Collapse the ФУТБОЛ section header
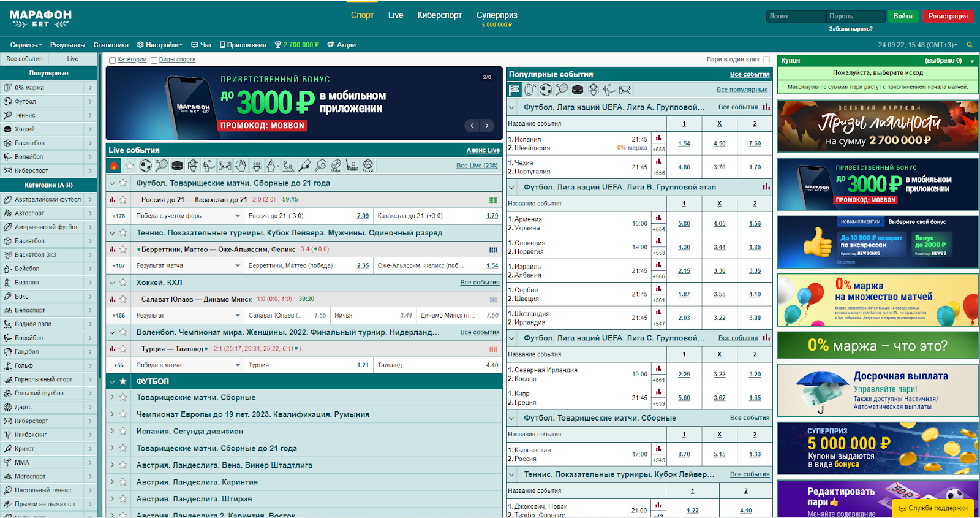The height and width of the screenshot is (518, 980). 111,381
